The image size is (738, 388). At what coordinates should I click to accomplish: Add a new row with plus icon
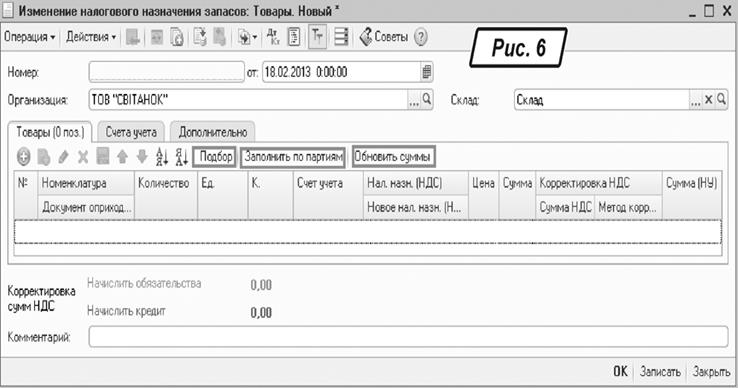(x=24, y=157)
